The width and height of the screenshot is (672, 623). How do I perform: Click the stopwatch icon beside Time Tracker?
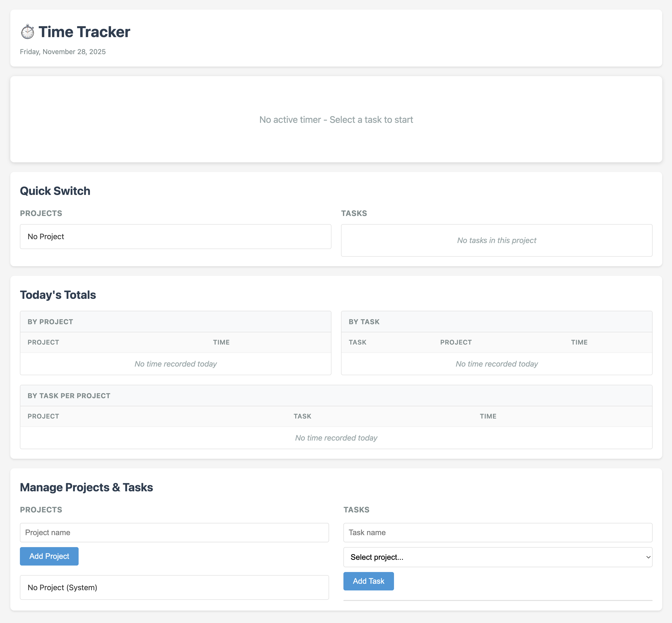28,32
